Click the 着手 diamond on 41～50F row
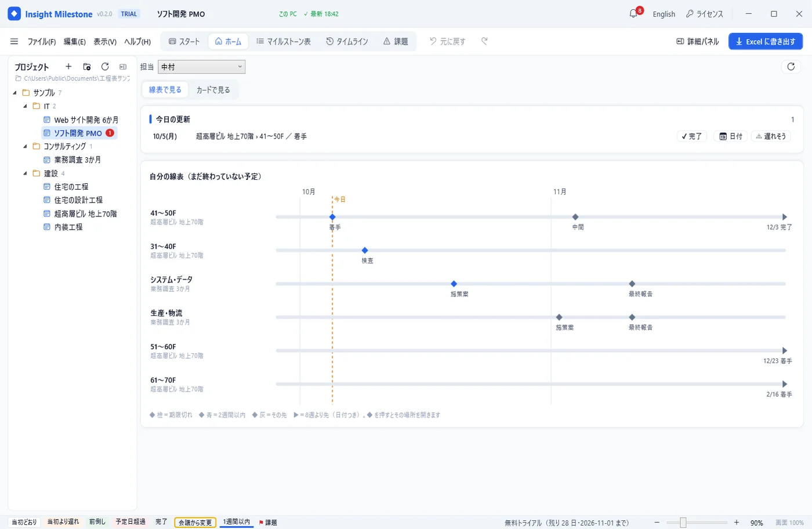This screenshot has height=529, width=812. click(x=332, y=217)
